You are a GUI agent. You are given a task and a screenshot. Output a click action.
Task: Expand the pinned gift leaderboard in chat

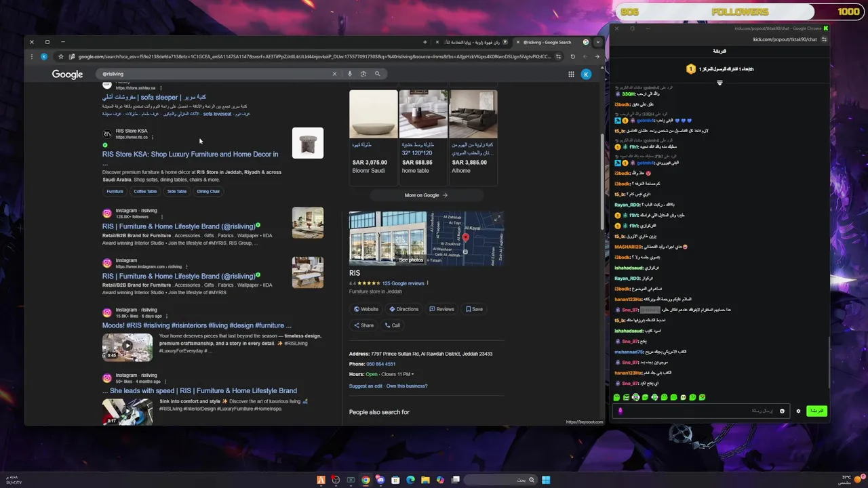click(719, 83)
